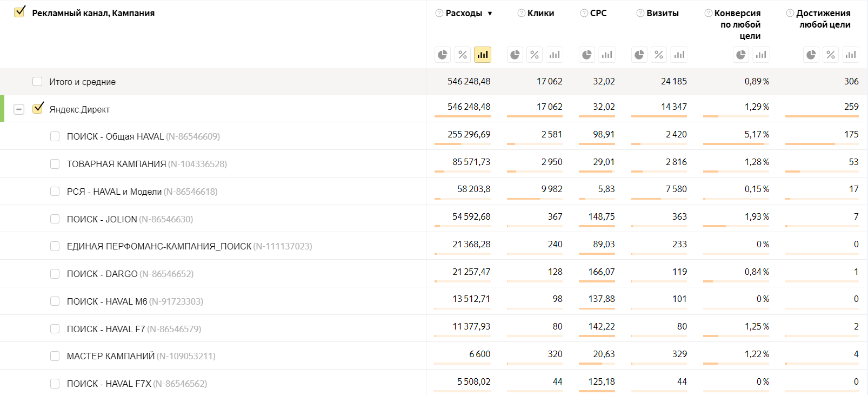The width and height of the screenshot is (868, 395).
Task: Click conversion value 5,17 %
Action: 757,134
